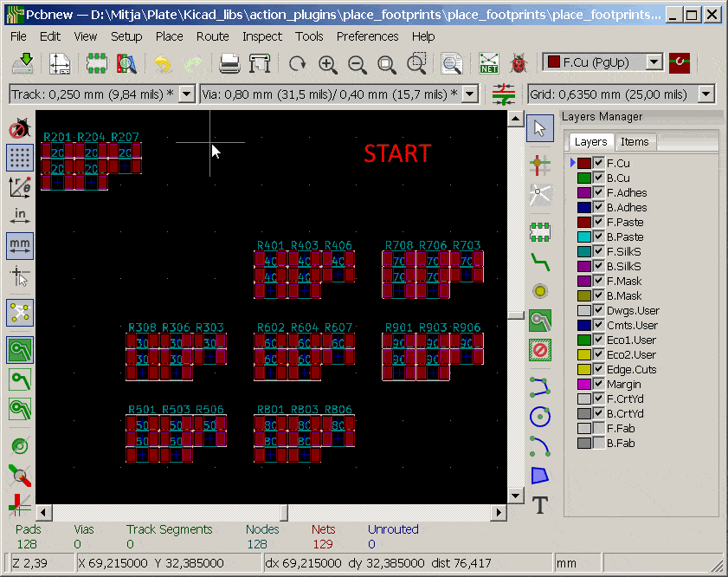Click the zoom in icon

[328, 63]
